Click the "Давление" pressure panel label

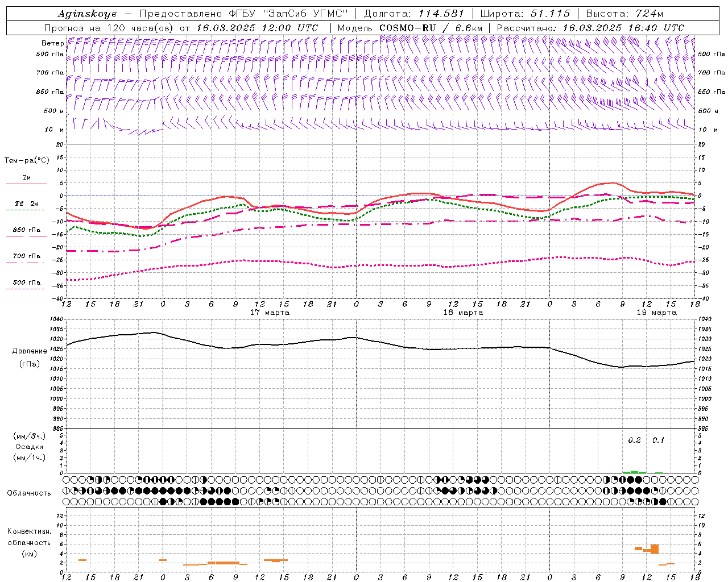[x=30, y=351]
